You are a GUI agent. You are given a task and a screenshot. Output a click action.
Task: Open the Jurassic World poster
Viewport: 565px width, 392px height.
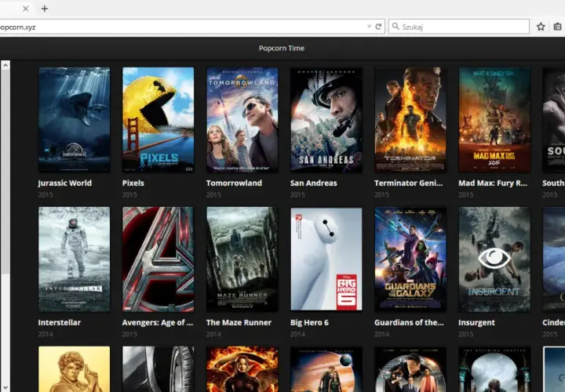75,120
